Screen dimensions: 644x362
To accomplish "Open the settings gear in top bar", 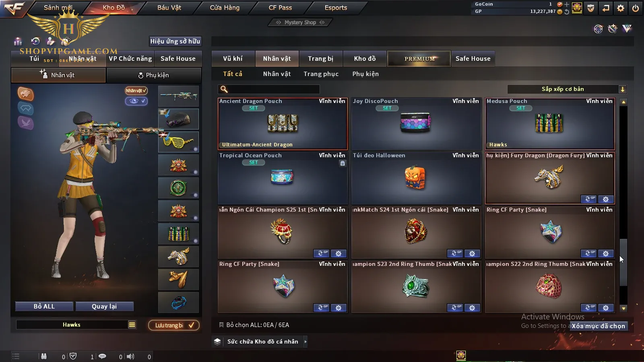I will pyautogui.click(x=621, y=8).
